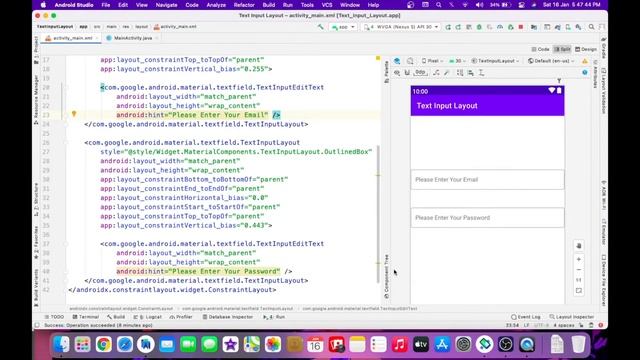Open the Logcat tool window

coord(148,317)
